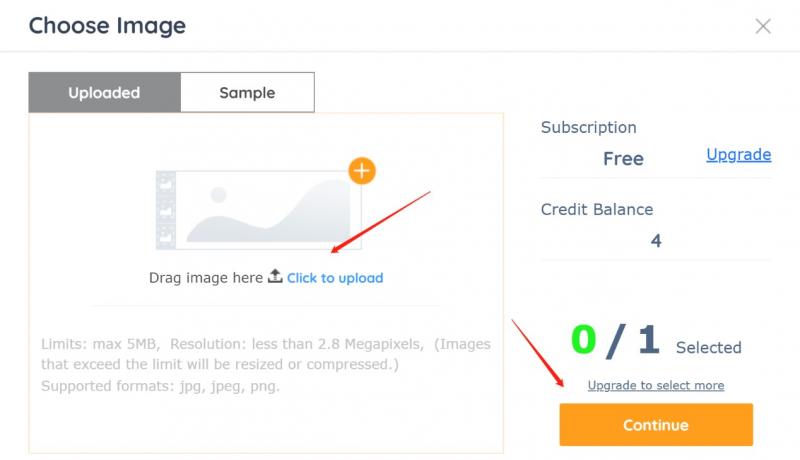Click the middle film strip frame icon
The height and width of the screenshot is (460, 800).
point(166,210)
